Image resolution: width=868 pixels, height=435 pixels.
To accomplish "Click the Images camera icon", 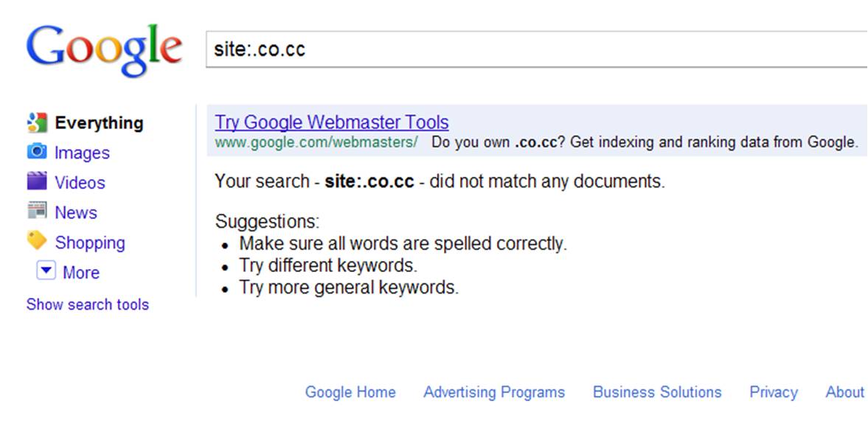I will coord(37,152).
